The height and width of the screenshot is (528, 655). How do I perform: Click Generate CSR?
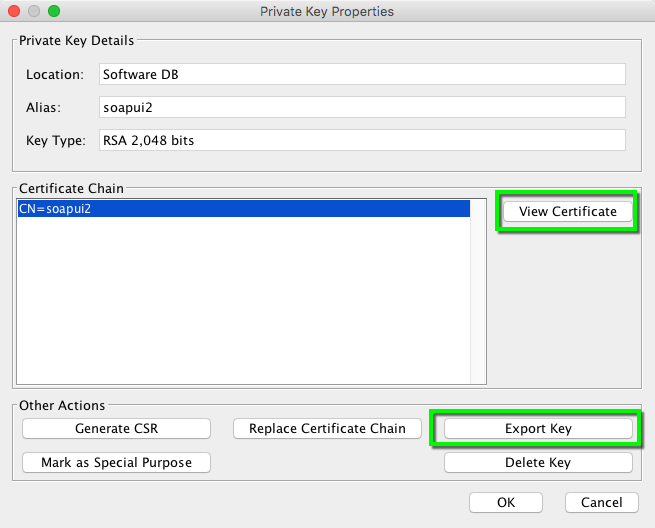point(116,428)
